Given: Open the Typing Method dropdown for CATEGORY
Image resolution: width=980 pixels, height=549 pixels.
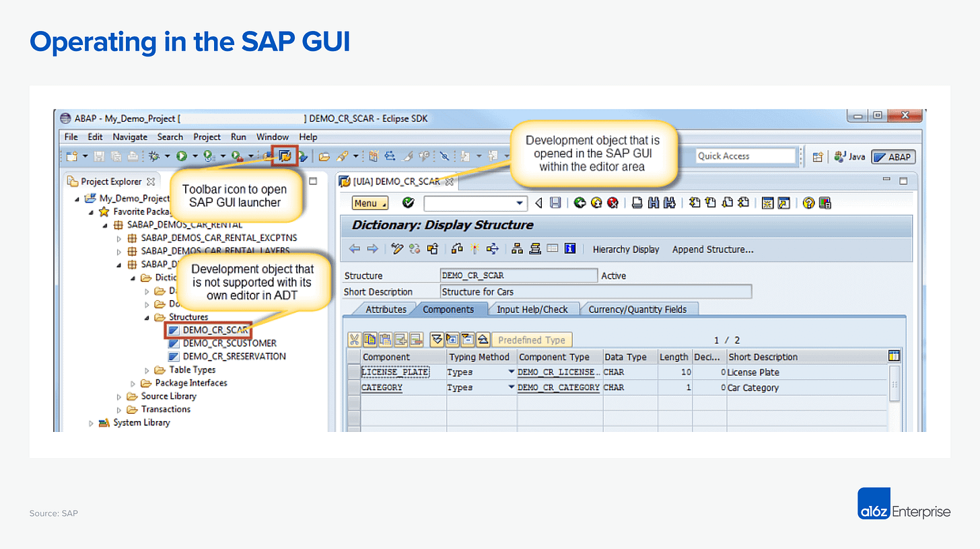Looking at the screenshot, I should point(510,387).
